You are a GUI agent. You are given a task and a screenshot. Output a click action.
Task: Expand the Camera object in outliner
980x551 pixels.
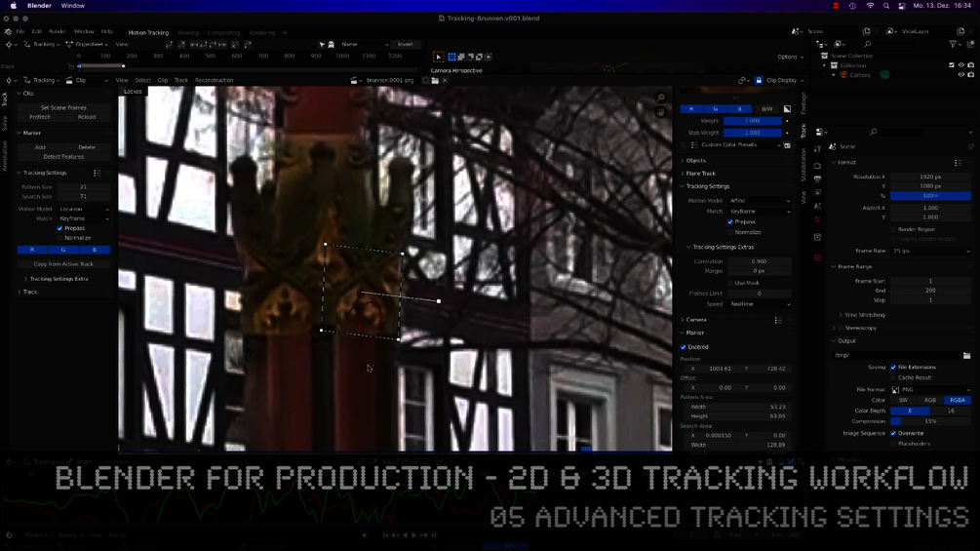(834, 75)
